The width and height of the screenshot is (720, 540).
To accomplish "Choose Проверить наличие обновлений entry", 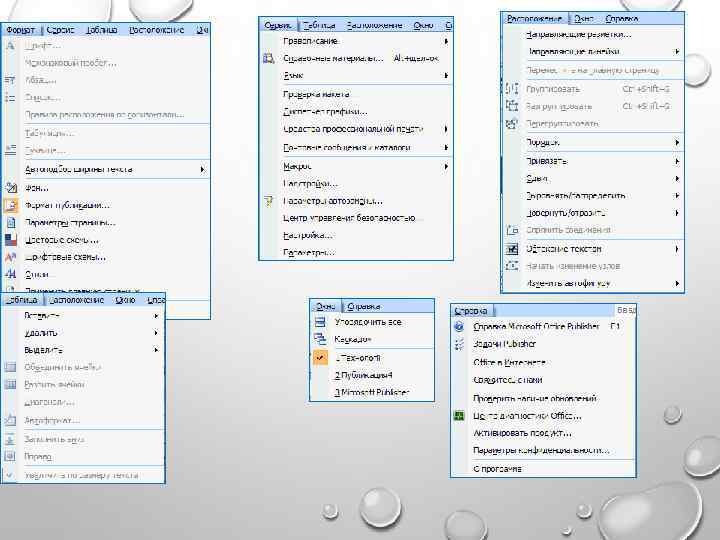I will tap(535, 398).
